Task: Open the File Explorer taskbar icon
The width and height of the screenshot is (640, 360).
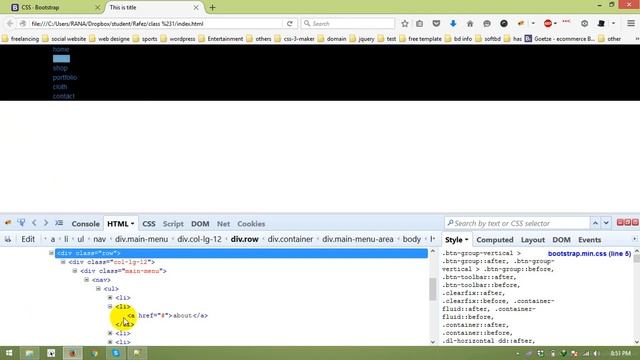Action: coord(30,353)
